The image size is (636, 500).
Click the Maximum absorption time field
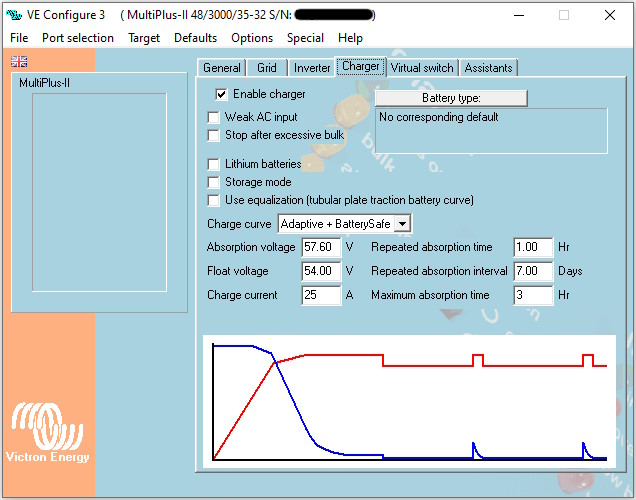(532, 295)
